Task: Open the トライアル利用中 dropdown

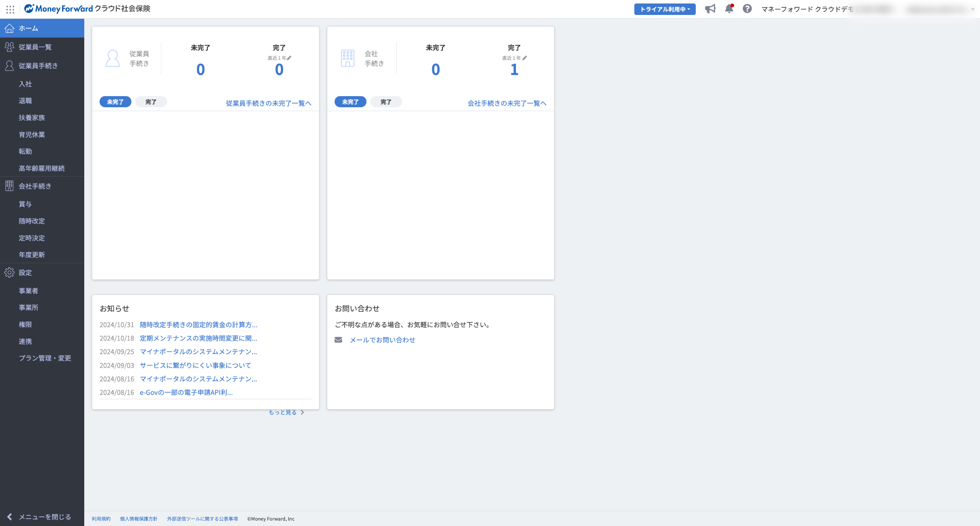Action: 665,9
